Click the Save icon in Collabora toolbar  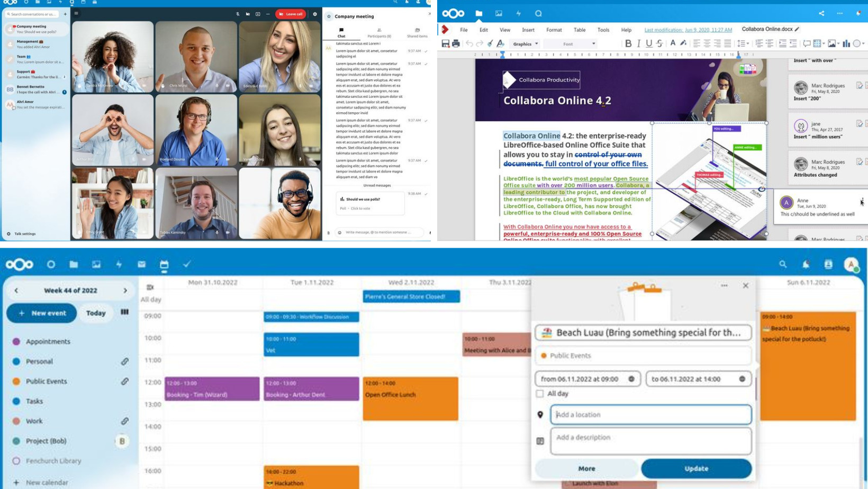(x=446, y=44)
